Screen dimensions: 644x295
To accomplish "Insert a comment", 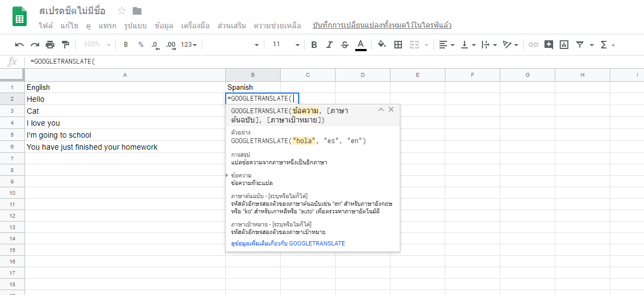I will (549, 45).
